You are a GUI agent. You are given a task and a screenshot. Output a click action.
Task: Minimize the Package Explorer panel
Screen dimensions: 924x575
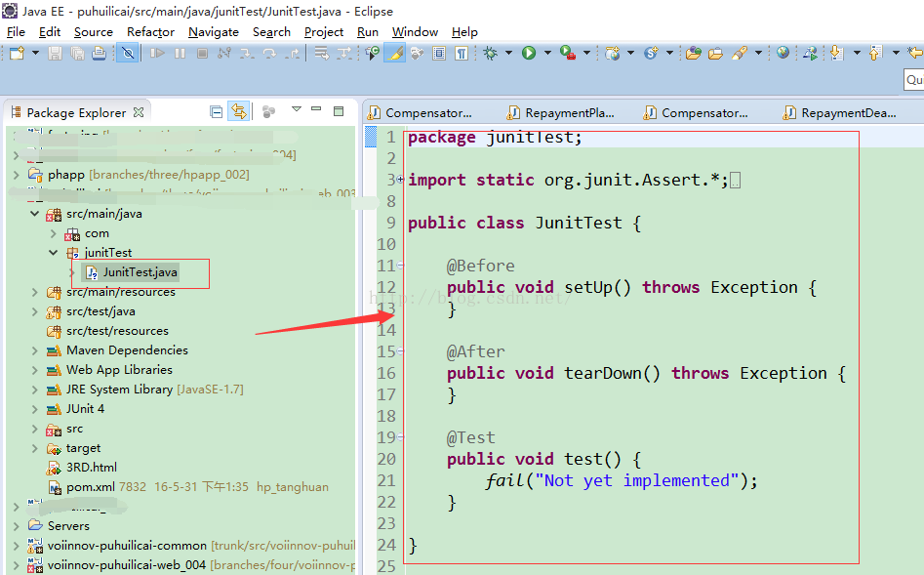[x=316, y=109]
